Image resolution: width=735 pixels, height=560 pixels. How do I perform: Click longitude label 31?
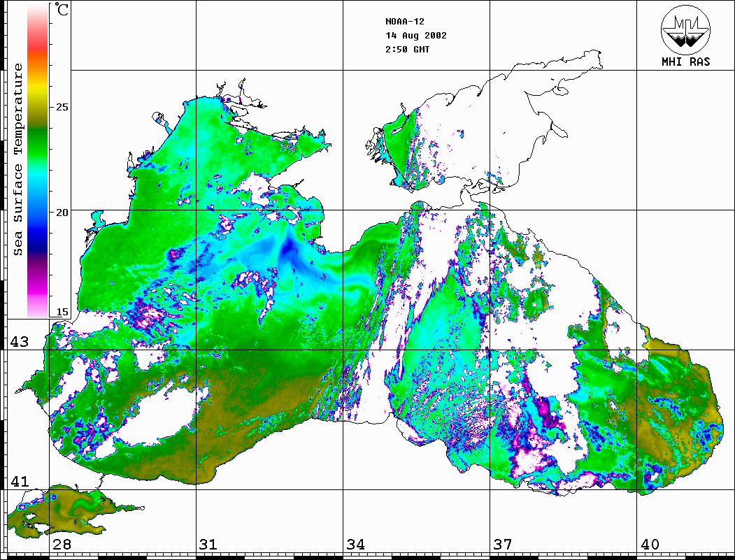click(208, 544)
